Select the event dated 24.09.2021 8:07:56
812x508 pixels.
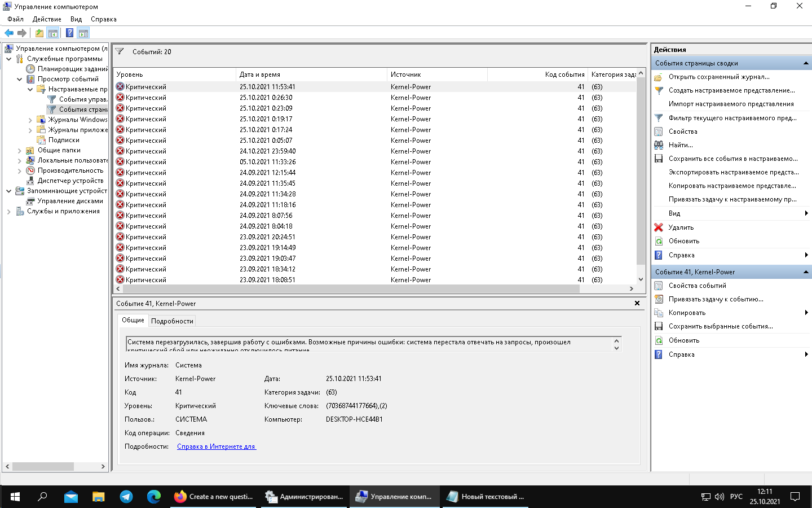pos(375,216)
